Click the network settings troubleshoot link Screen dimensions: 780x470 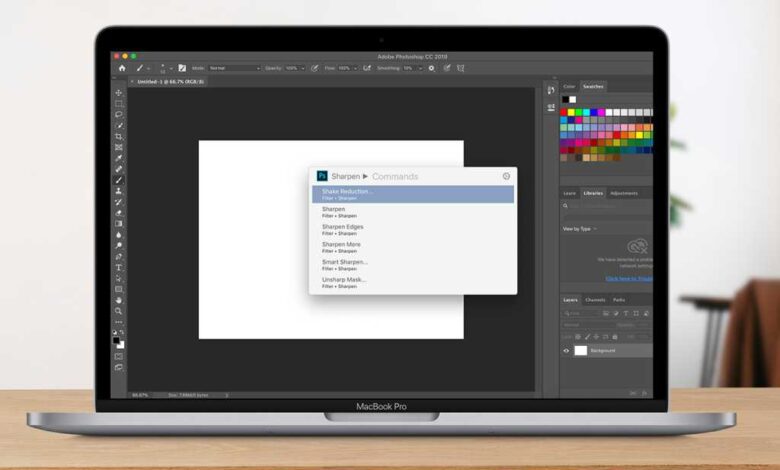click(x=629, y=279)
